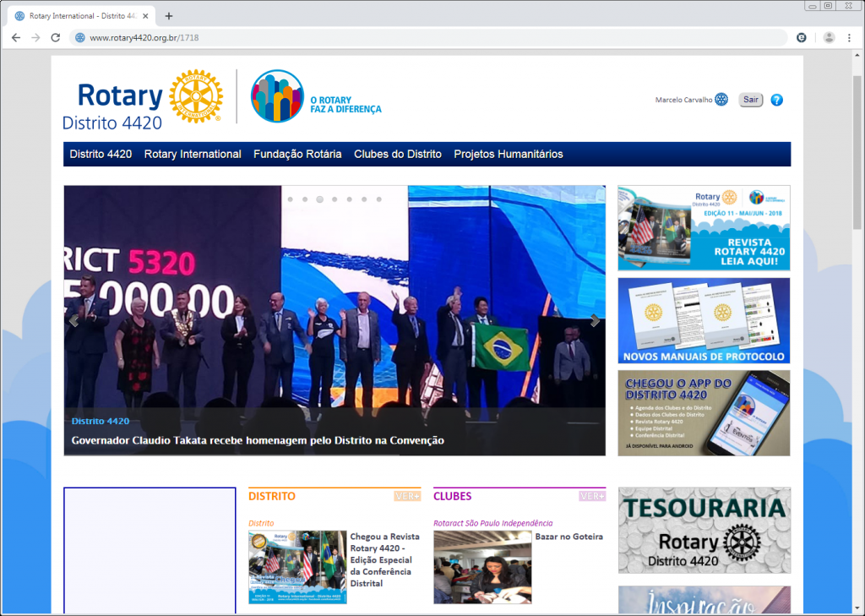Open a new browser tab
Image resolution: width=865 pixels, height=616 pixels.
(169, 16)
